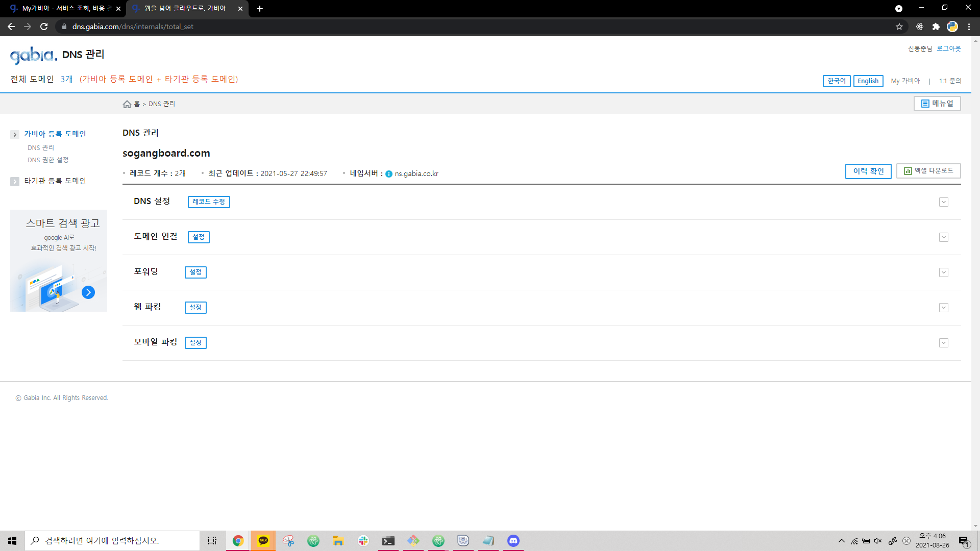The image size is (980, 551).
Task: Reload the page
Action: 44,27
